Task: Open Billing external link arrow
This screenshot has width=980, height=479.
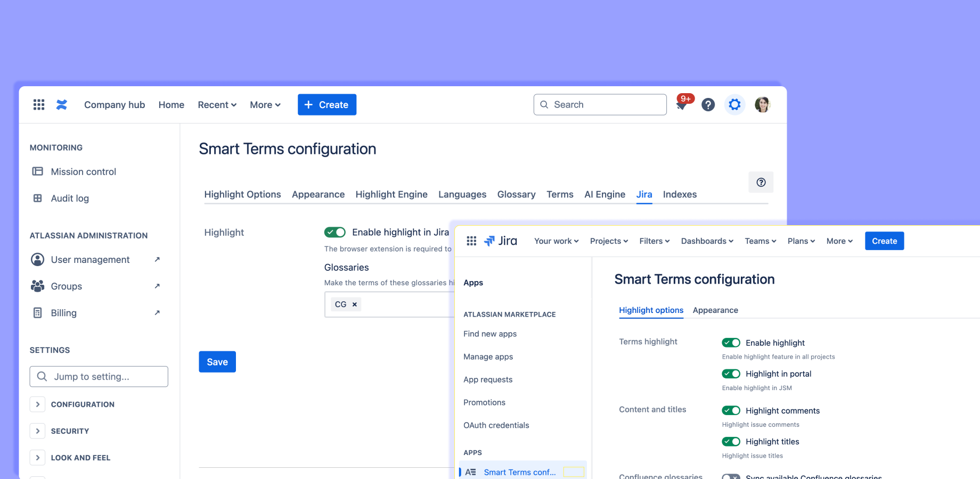Action: [157, 312]
